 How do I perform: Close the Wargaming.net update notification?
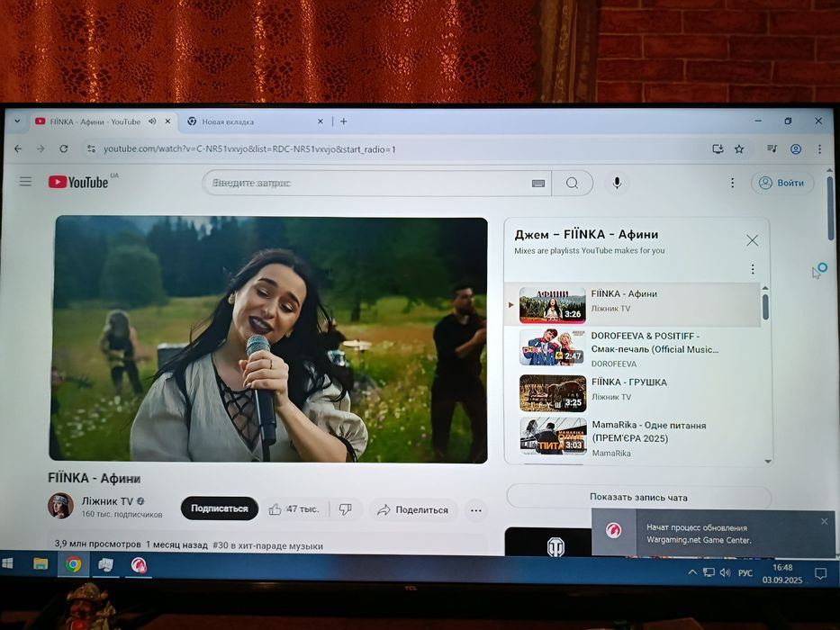coord(825,521)
